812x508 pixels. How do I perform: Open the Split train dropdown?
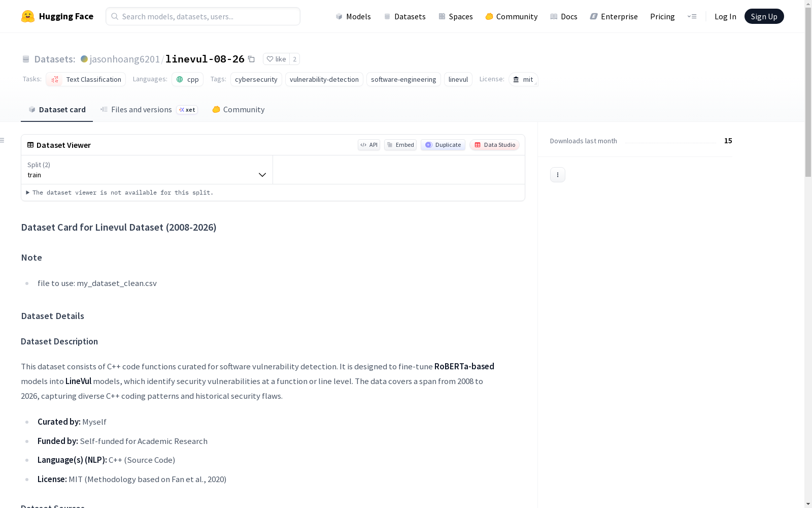pyautogui.click(x=147, y=170)
